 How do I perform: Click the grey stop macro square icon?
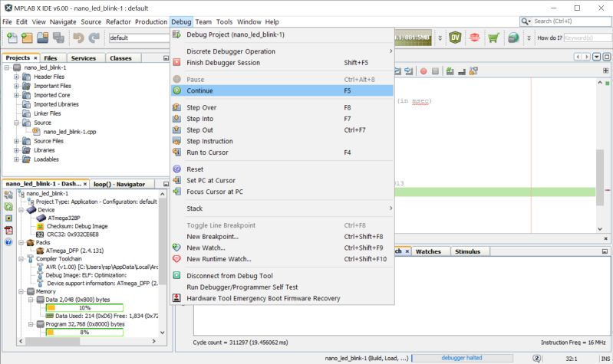pyautogui.click(x=435, y=71)
